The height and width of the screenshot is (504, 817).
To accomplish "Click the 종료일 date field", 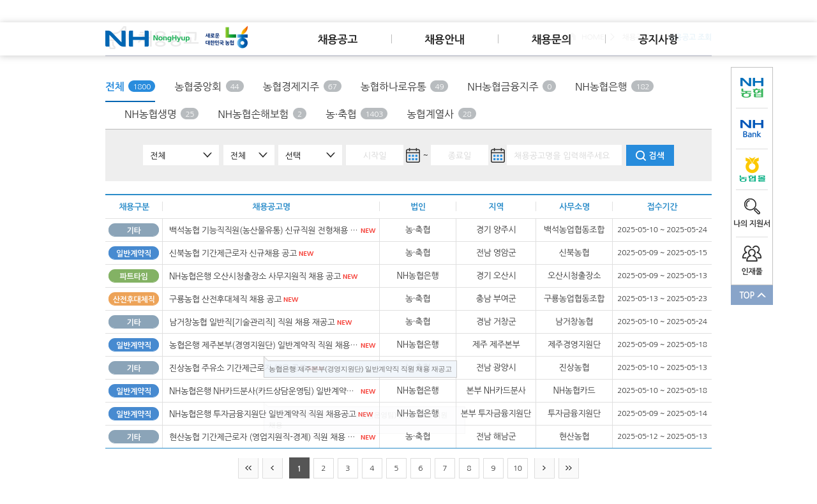I will [460, 155].
